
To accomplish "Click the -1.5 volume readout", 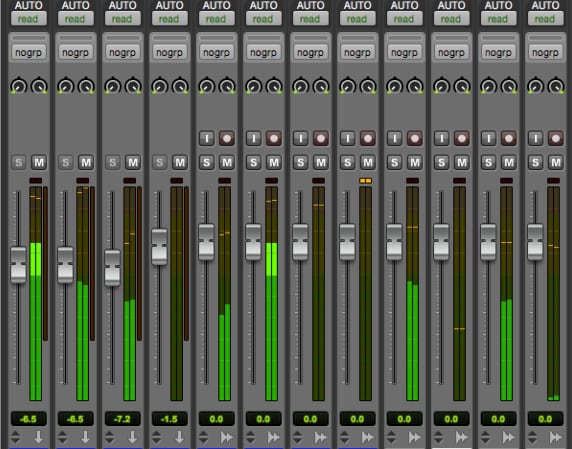I will tap(169, 419).
